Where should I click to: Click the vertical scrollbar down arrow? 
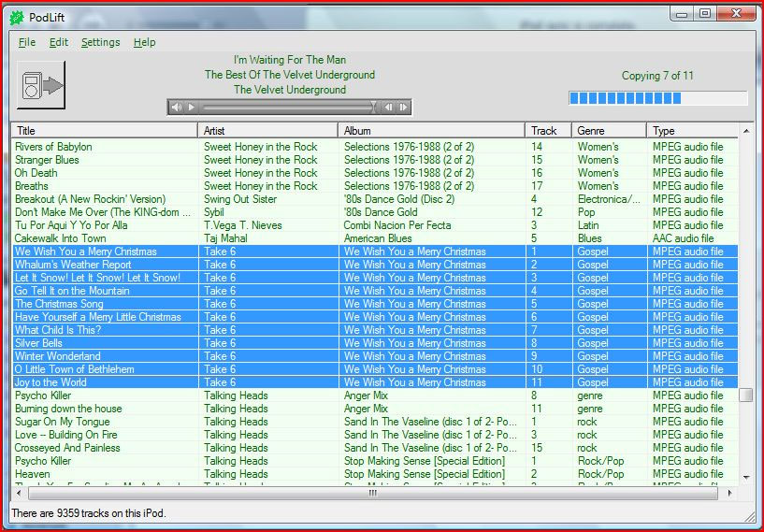click(x=746, y=478)
